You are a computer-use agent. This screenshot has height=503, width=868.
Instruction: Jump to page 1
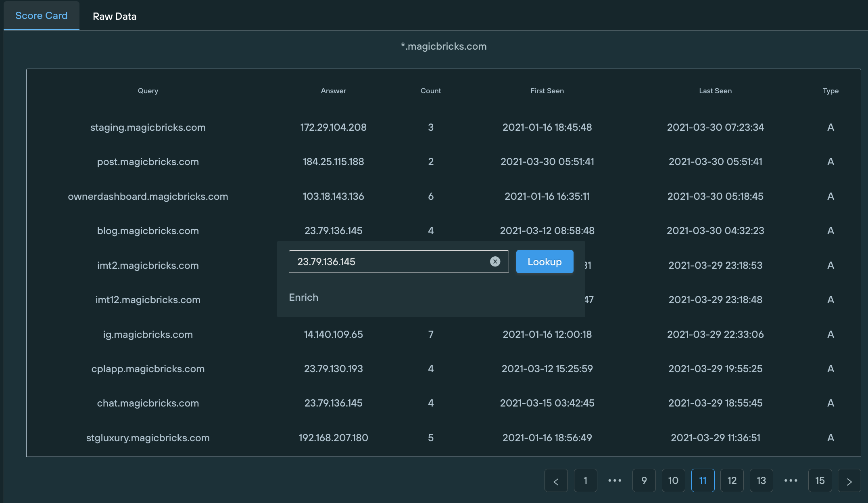click(585, 480)
